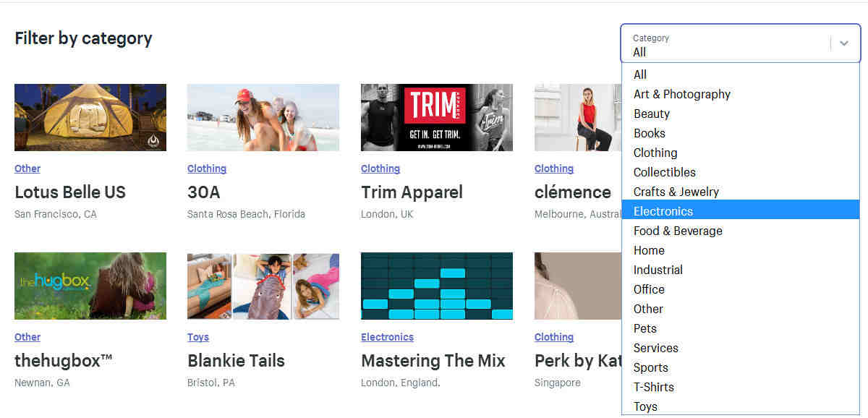Open the Category combo box field
Image resolution: width=868 pixels, height=418 pixels.
point(740,43)
